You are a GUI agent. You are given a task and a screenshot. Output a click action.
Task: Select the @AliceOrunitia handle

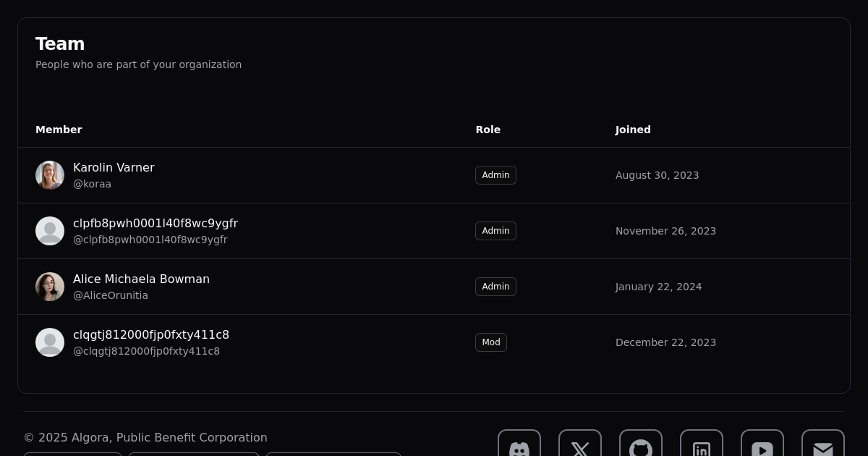coord(111,295)
